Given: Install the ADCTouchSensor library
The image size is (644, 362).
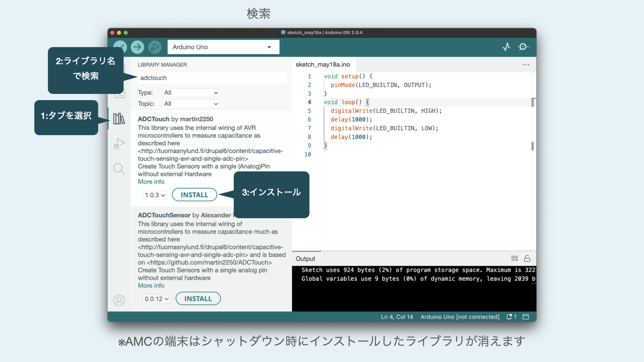Looking at the screenshot, I should [x=198, y=299].
